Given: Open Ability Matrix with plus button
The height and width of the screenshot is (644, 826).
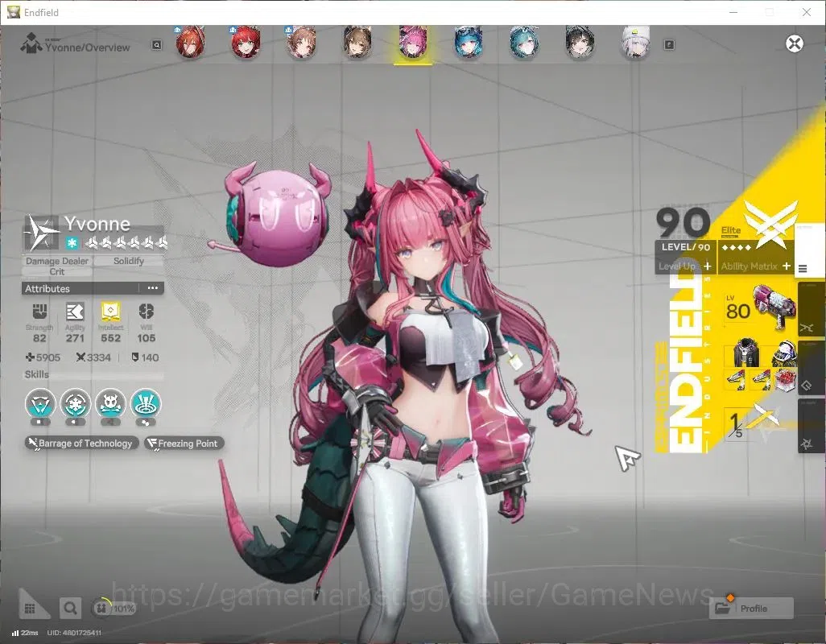Looking at the screenshot, I should [x=786, y=266].
